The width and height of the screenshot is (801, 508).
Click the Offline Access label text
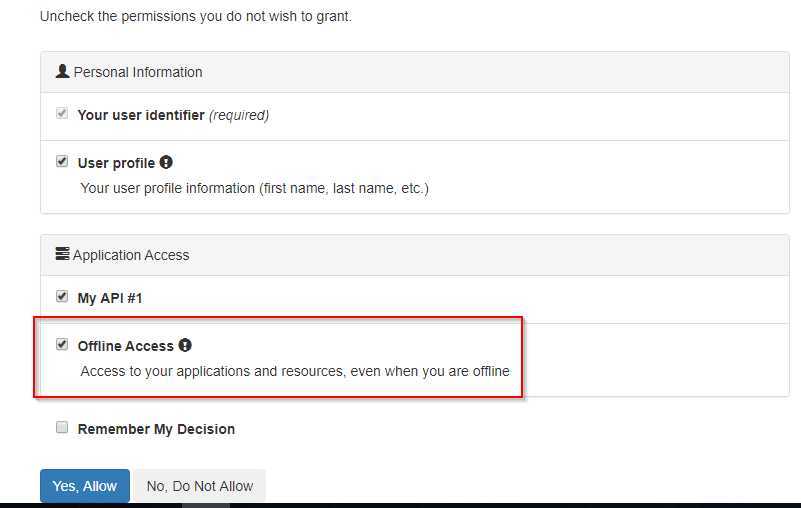[126, 346]
